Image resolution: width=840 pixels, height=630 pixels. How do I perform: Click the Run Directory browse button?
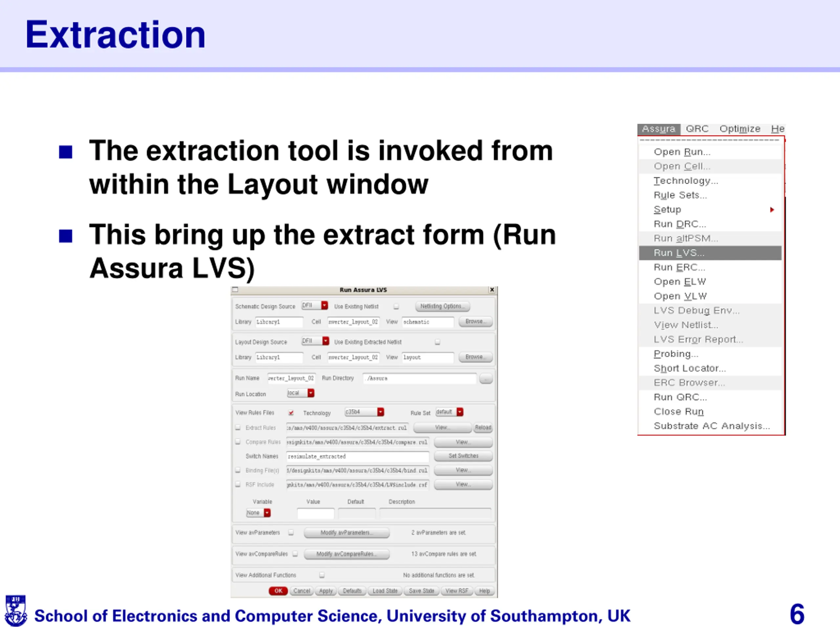[x=486, y=379]
